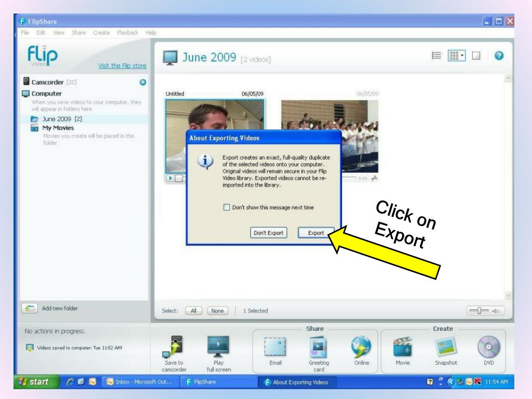532x399 pixels.
Task: Click the scrollbar up arrow in video pane
Action: click(x=508, y=78)
